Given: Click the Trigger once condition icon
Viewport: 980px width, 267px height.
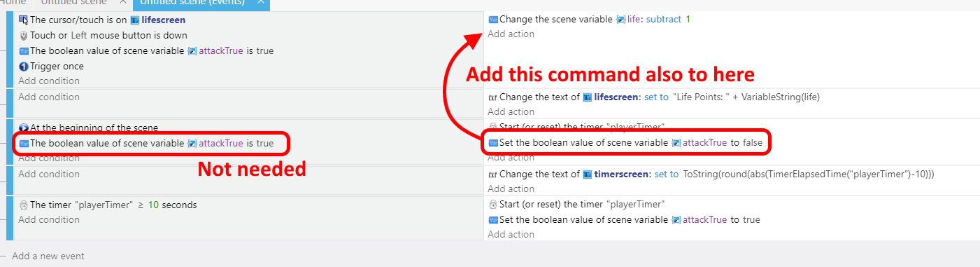Looking at the screenshot, I should coord(24,66).
